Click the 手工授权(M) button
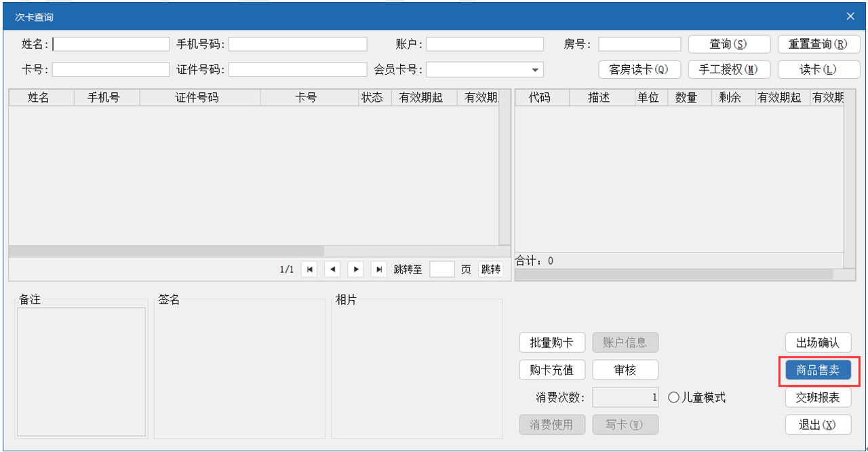Image resolution: width=868 pixels, height=452 pixels. click(729, 69)
